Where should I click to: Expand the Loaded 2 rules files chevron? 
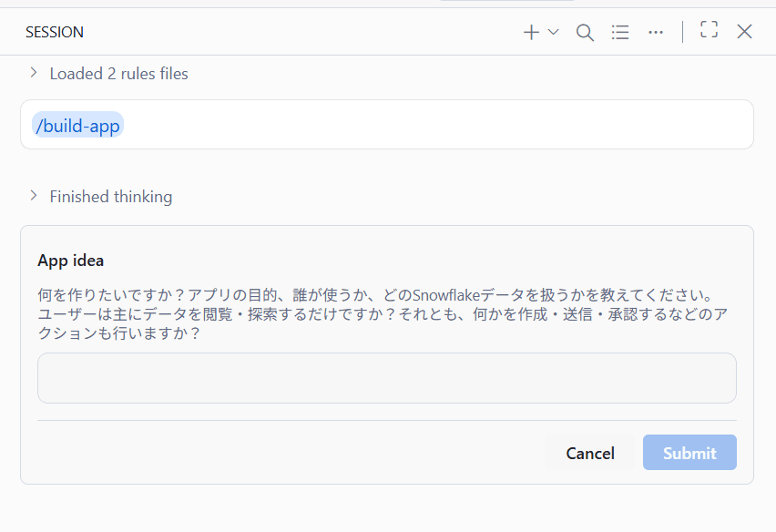click(33, 73)
